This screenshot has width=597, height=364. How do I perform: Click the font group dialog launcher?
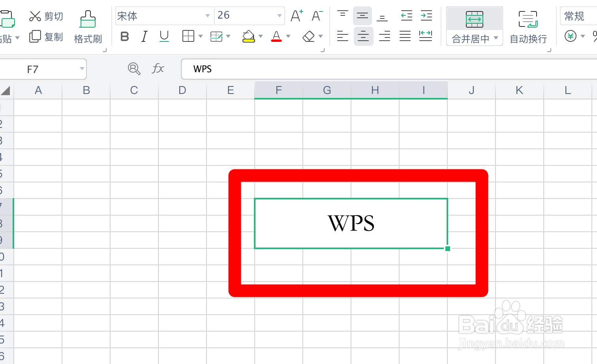323,50
